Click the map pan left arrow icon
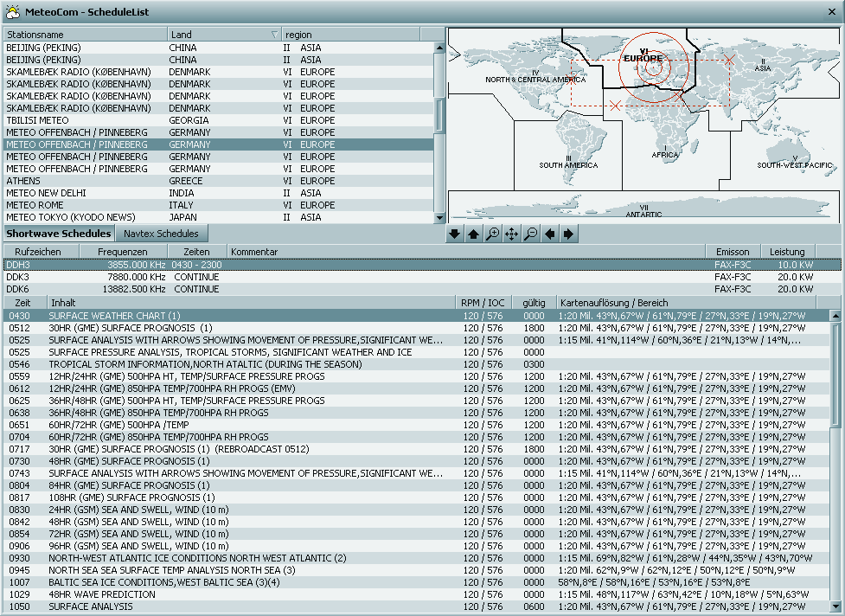The height and width of the screenshot is (616, 845). pos(549,234)
